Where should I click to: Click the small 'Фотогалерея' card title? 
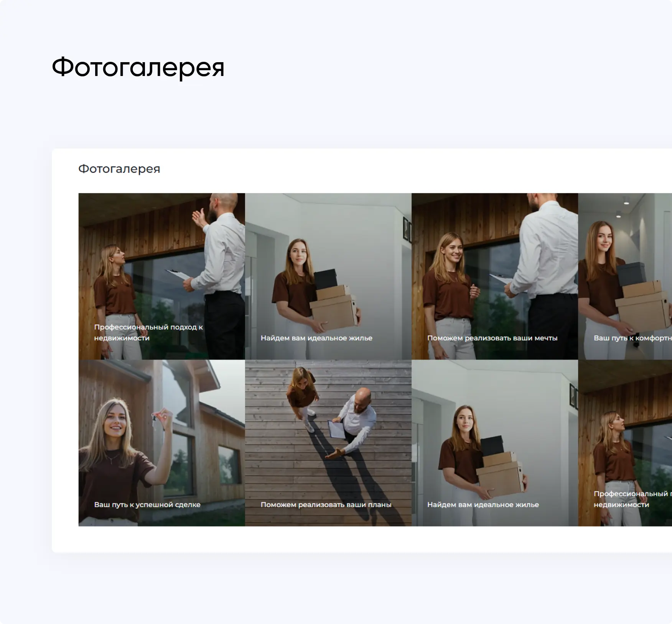click(119, 169)
